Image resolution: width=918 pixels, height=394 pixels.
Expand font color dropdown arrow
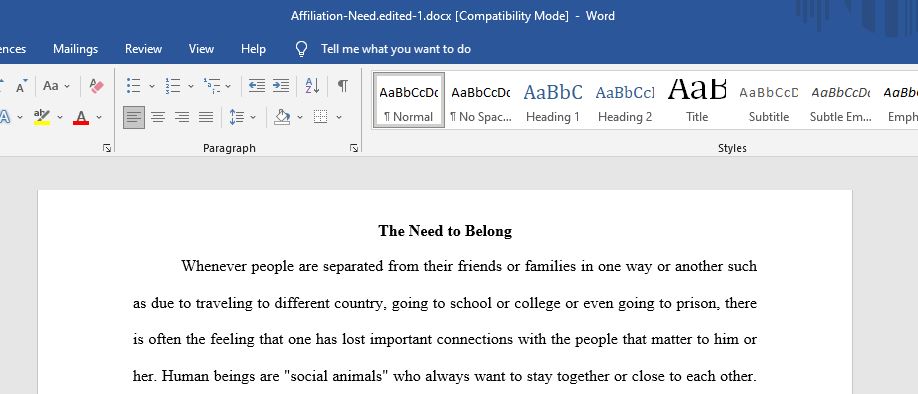[x=99, y=118]
